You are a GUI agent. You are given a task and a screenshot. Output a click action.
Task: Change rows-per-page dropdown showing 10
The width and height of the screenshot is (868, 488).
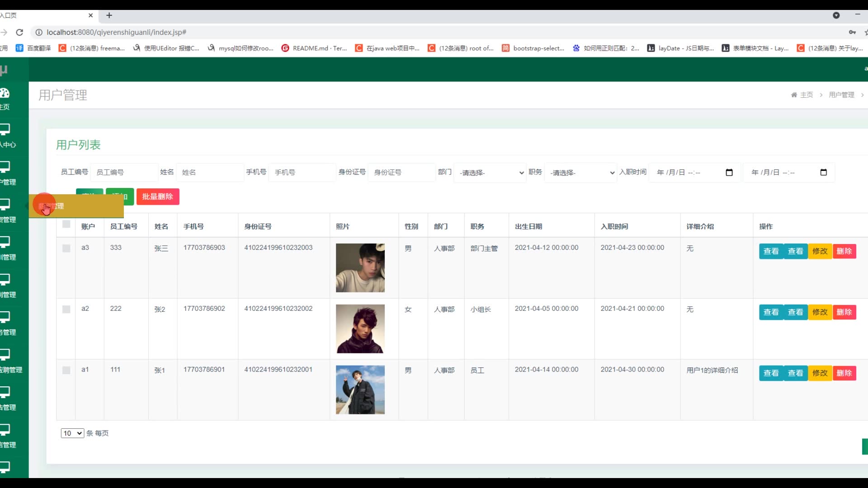click(x=72, y=433)
